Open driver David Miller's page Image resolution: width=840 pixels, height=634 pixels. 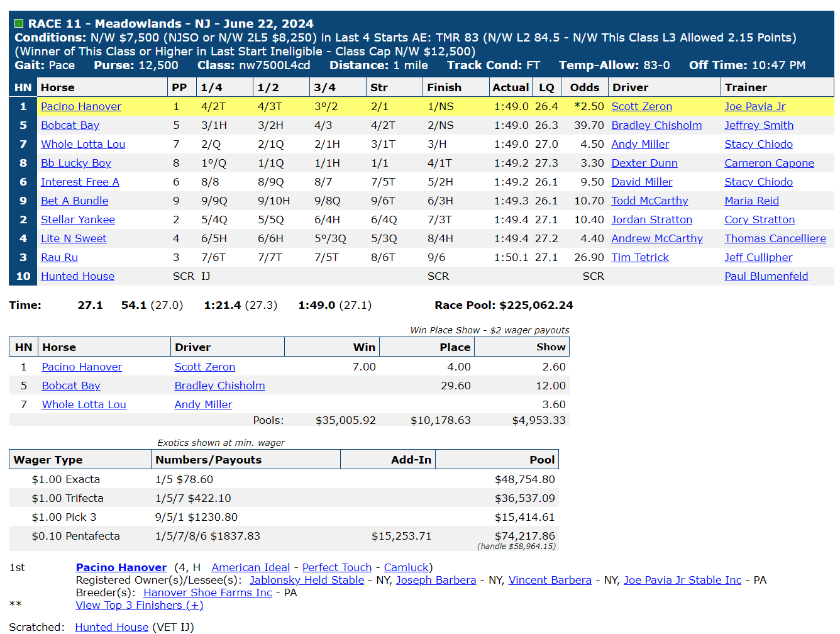pos(642,182)
